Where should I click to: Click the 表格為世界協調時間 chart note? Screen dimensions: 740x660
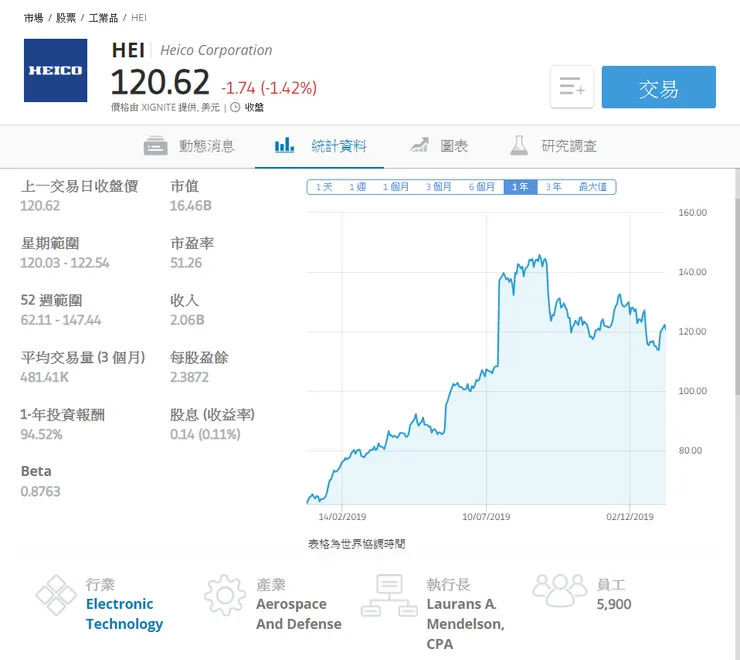pyautogui.click(x=357, y=544)
